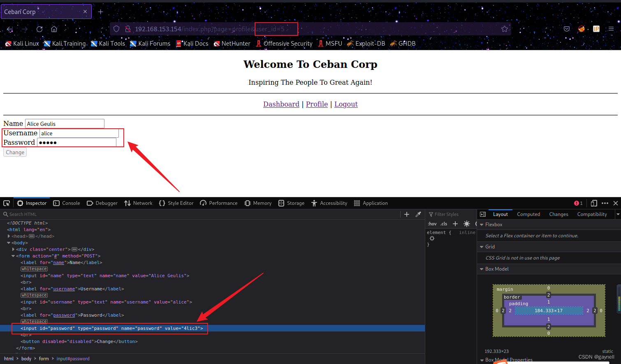
Task: Collapse the body element node
Action: [9, 243]
